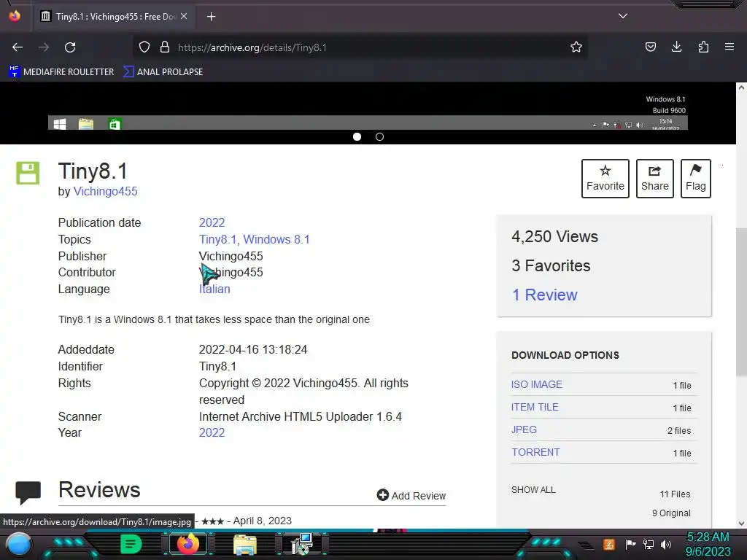Click publication date 2022 link

point(212,223)
